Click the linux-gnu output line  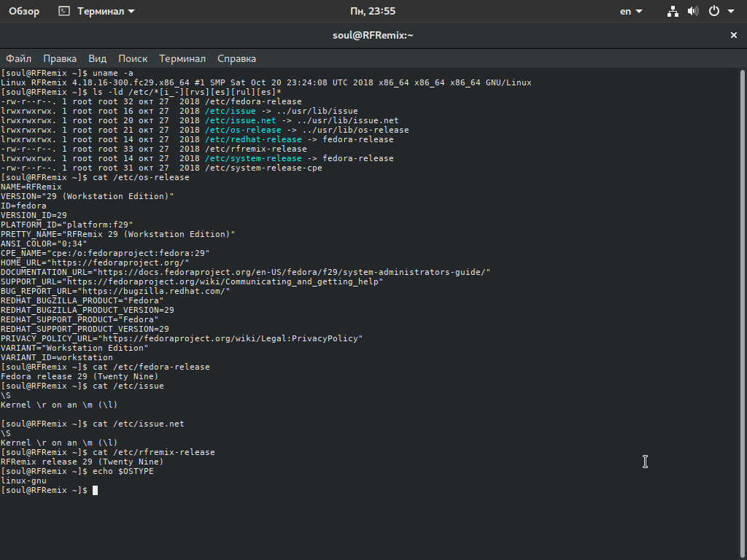coord(24,481)
